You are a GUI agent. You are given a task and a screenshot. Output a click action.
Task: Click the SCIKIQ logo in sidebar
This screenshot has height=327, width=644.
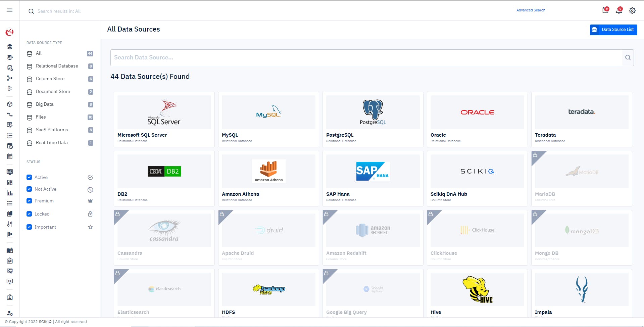tap(10, 32)
